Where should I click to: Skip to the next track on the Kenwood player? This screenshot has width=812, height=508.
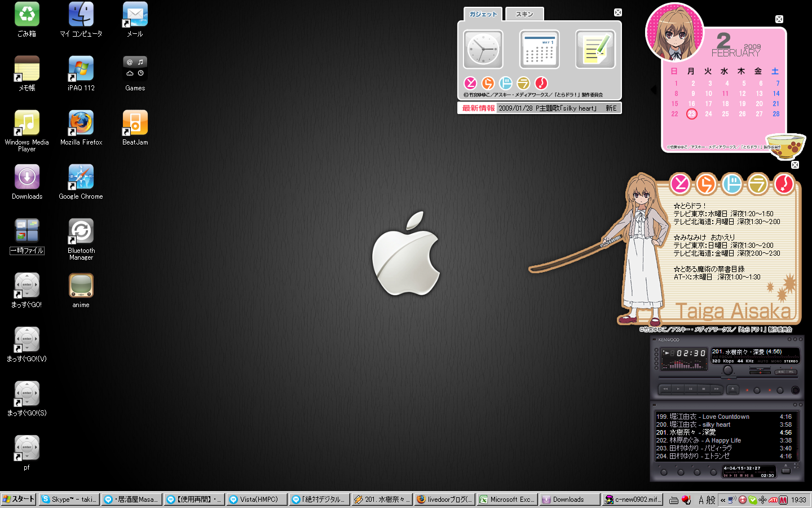tap(716, 389)
